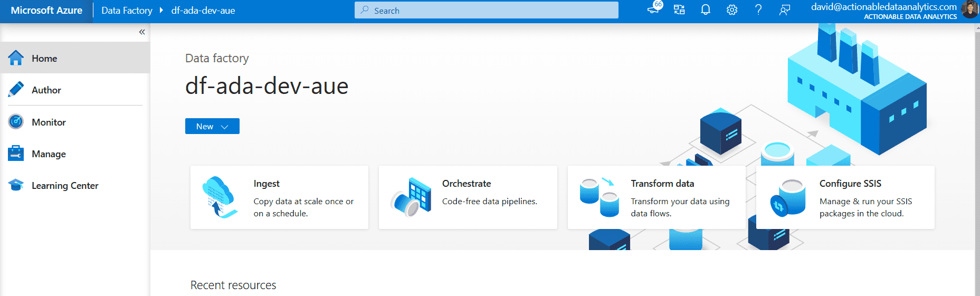Click the account email david@actionabledataanalytics.com
Viewport: 980px width, 296px height.
point(884,7)
